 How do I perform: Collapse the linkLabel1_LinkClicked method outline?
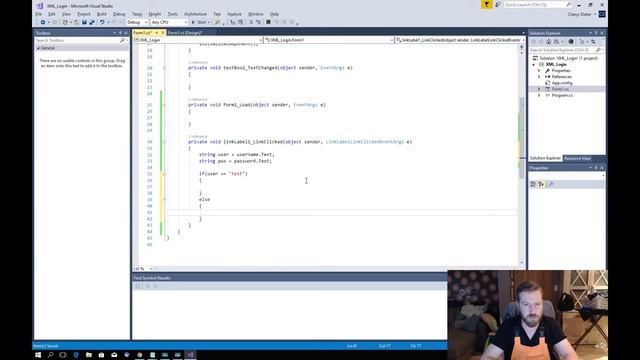tap(164, 142)
